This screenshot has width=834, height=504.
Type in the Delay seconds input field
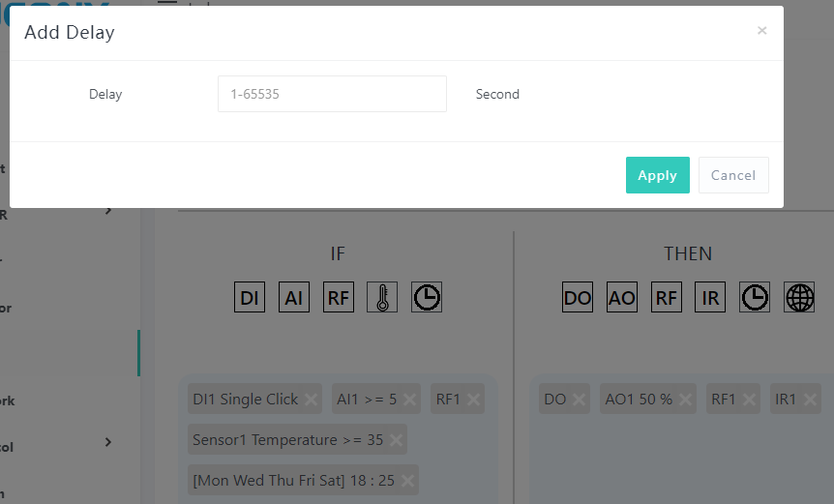pos(332,94)
